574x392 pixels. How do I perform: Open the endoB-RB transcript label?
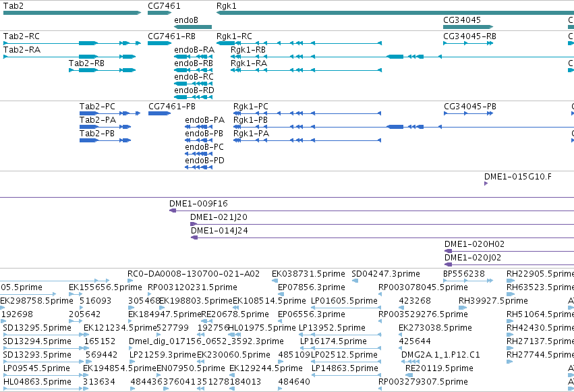(x=194, y=63)
